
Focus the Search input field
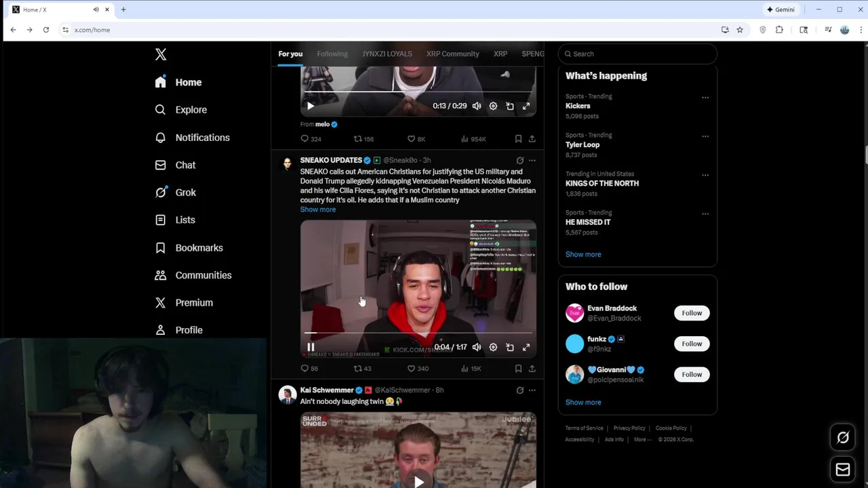coord(637,54)
